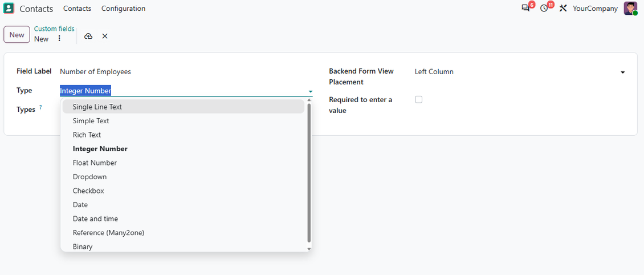644x275 pixels.
Task: Click the Contacts app logo icon
Action: coord(9,8)
